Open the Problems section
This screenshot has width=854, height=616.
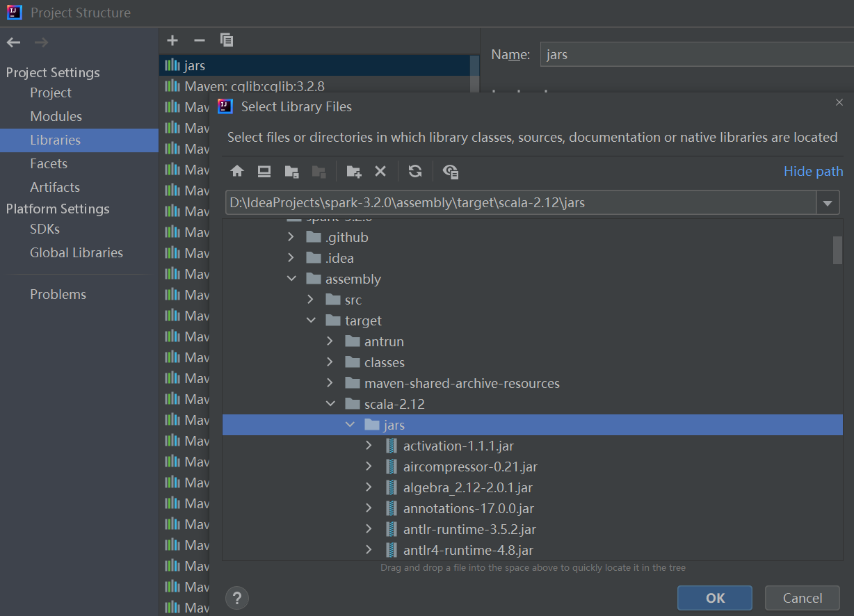tap(58, 294)
